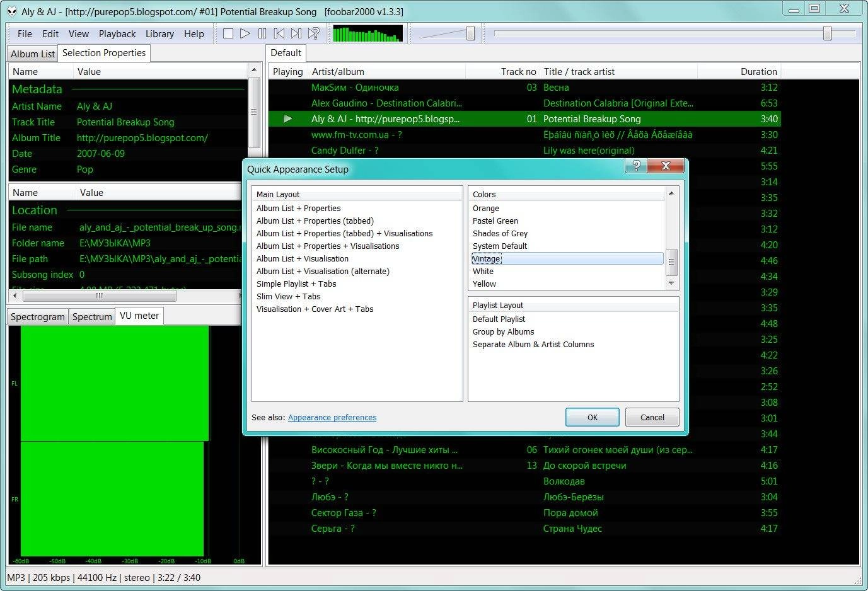Click the help question mark button in dialog

tap(636, 166)
